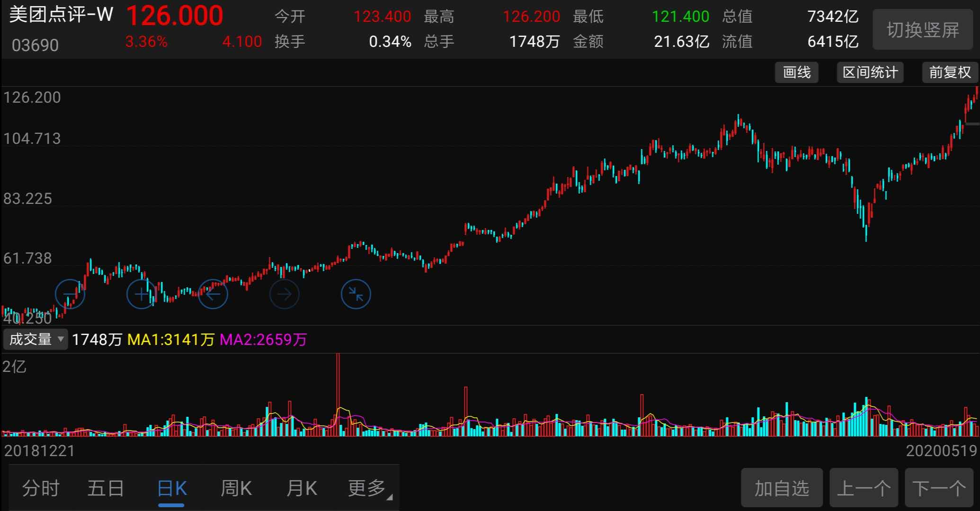The image size is (980, 511).
Task: Pan chart to earlier data via left arrow icon
Action: 213,293
